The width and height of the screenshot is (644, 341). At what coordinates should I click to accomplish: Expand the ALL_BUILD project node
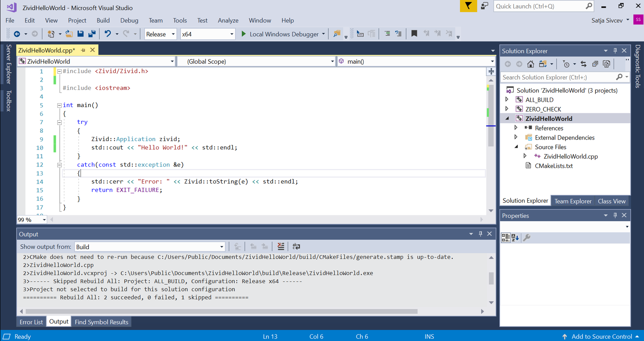(x=507, y=99)
